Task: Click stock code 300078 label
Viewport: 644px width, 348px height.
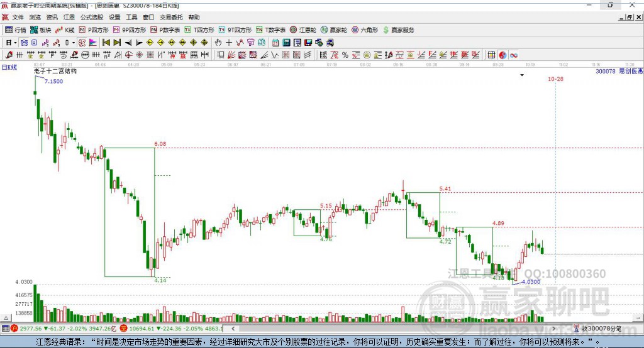Action: tap(606, 72)
